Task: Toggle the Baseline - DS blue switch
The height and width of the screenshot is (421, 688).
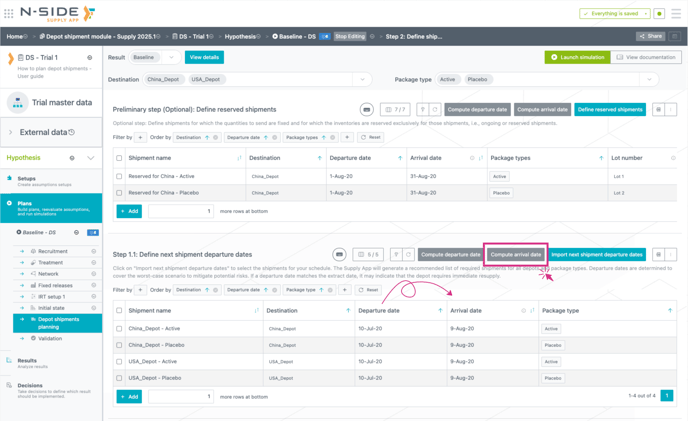Action: tap(93, 232)
